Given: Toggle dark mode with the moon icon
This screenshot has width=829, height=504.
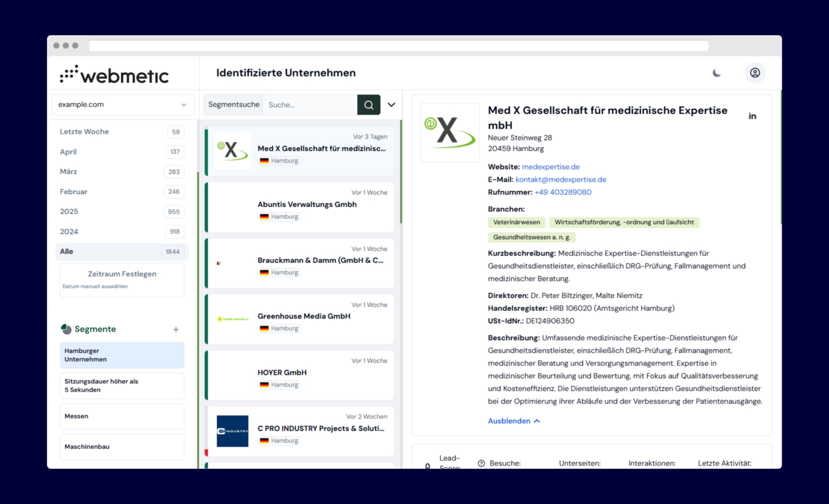Looking at the screenshot, I should click(717, 73).
